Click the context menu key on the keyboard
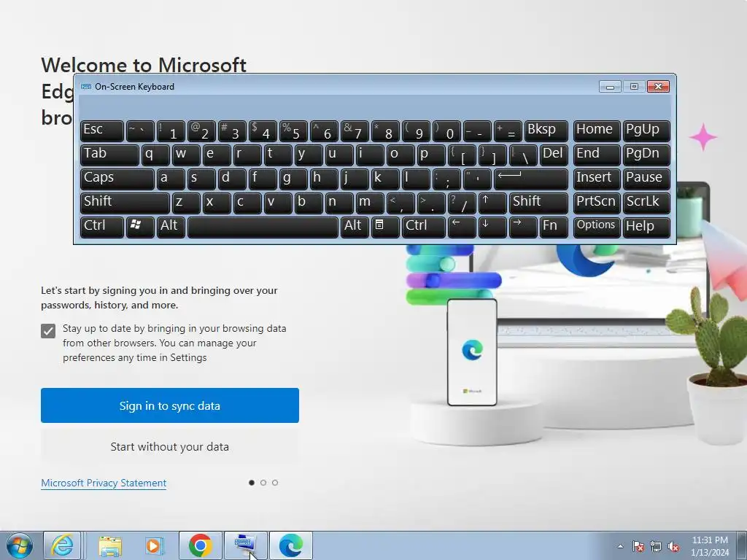 click(385, 227)
